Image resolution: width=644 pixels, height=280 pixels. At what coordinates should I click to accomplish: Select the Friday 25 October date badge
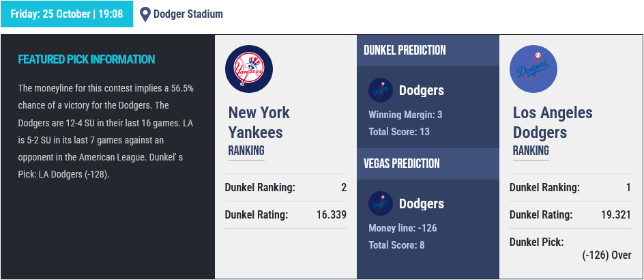[x=67, y=14]
